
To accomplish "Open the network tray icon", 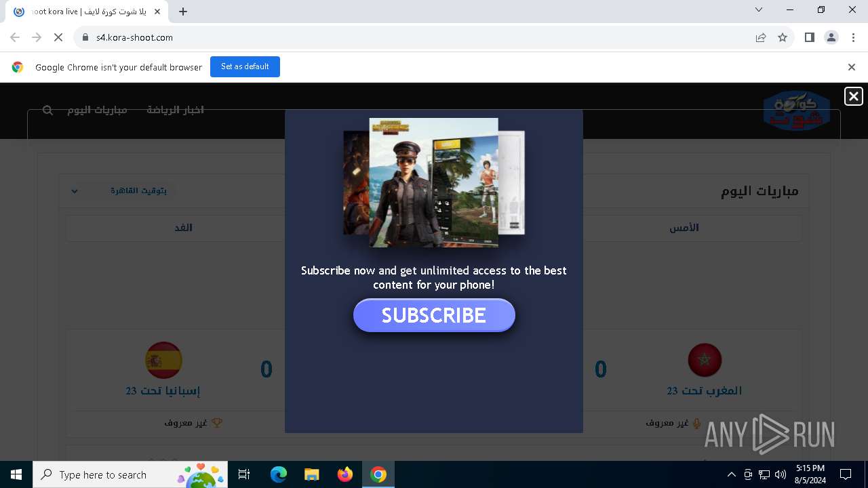I will click(x=764, y=474).
